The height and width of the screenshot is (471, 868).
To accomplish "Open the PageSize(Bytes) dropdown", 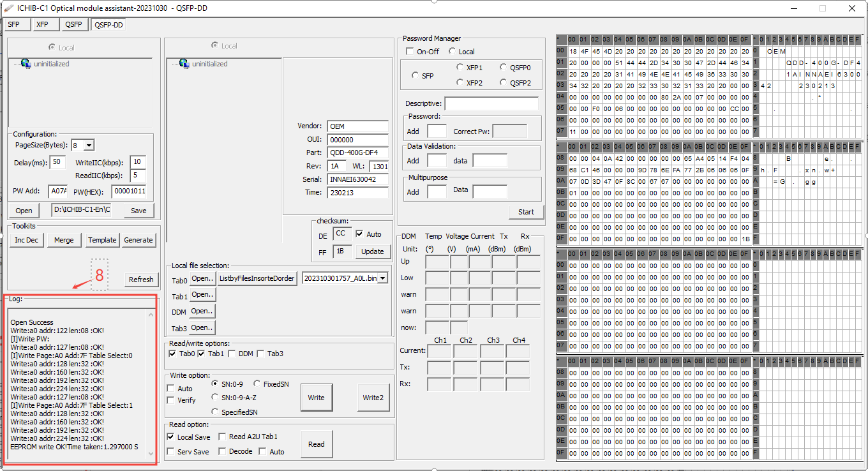I will pos(89,146).
